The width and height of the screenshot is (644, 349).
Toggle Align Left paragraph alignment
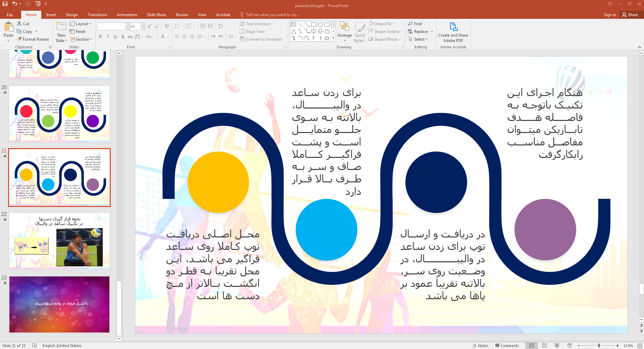(177, 37)
